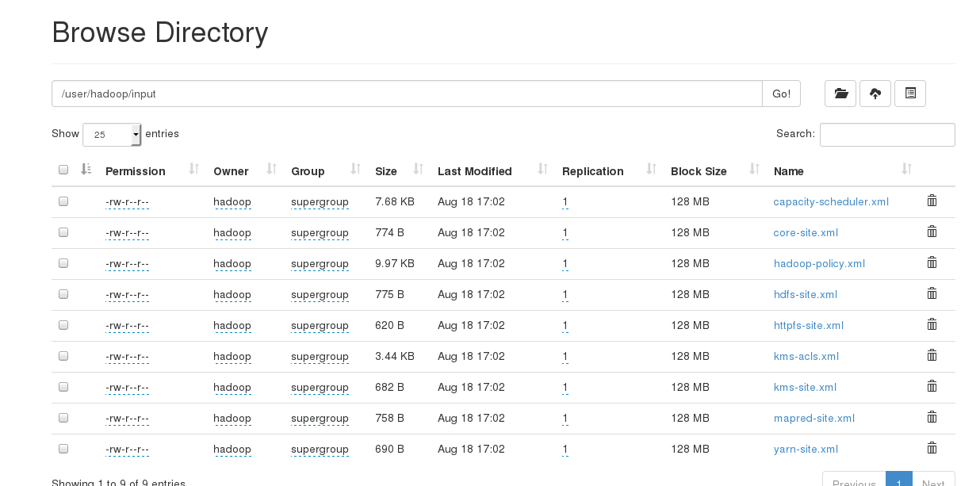Image resolution: width=980 pixels, height=486 pixels.
Task: Click supergroup in kms-acls.xml row
Action: (x=320, y=356)
